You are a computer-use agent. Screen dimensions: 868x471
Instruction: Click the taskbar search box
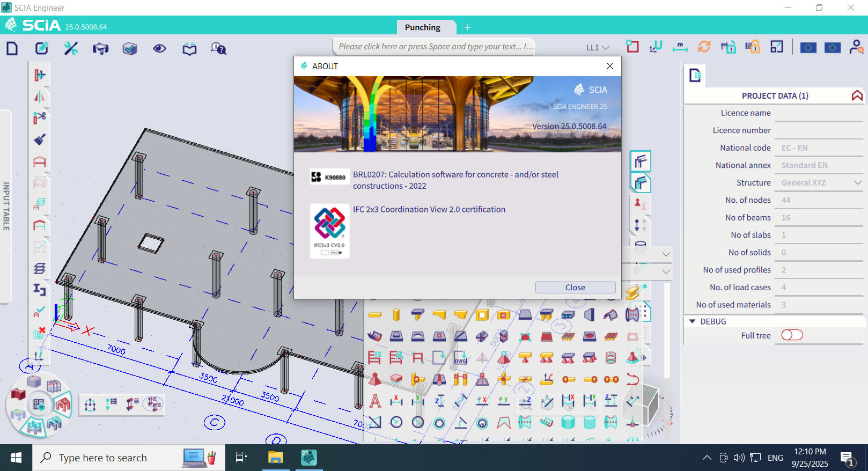pyautogui.click(x=129, y=458)
